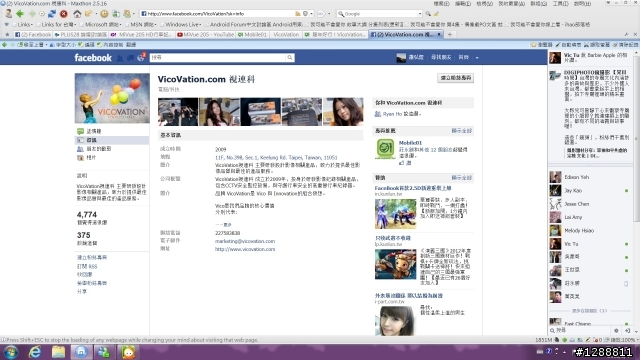Stop loading with the red X icon
The height and width of the screenshot is (360, 640).
tap(64, 13)
